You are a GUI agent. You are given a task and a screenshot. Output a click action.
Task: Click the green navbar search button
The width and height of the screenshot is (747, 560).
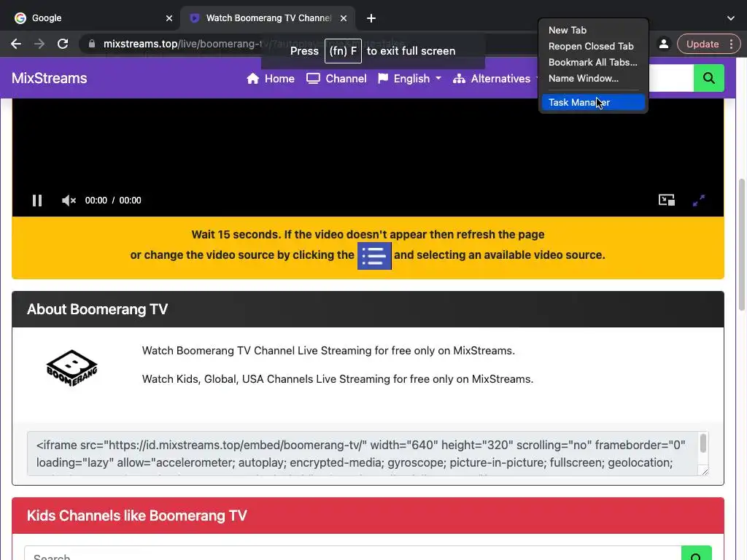[708, 78]
